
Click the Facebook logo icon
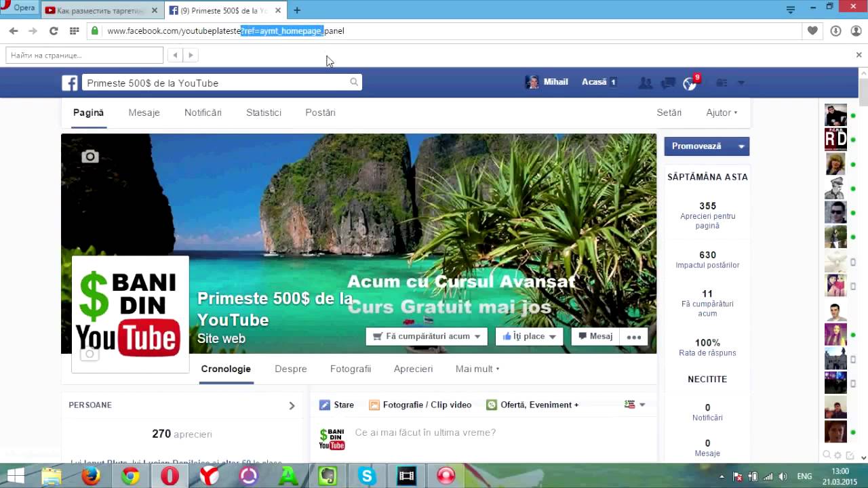(70, 83)
